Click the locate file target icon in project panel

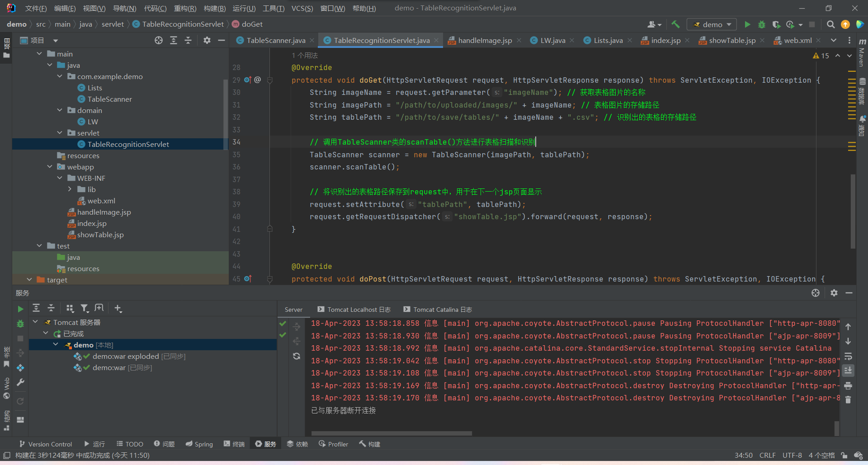(159, 41)
